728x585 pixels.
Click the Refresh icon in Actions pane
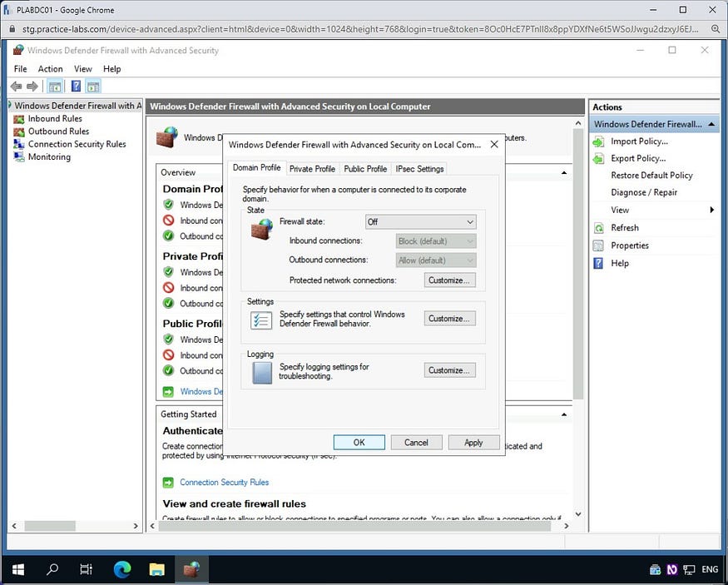click(598, 228)
